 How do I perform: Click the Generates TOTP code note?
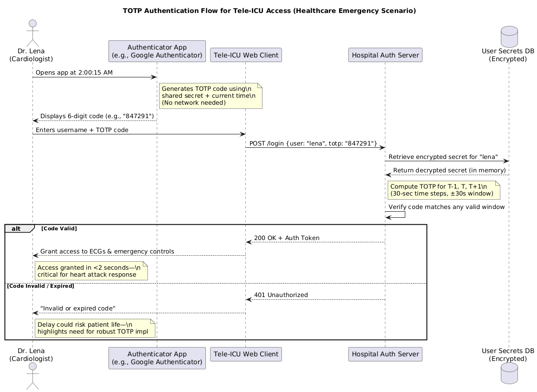211,96
